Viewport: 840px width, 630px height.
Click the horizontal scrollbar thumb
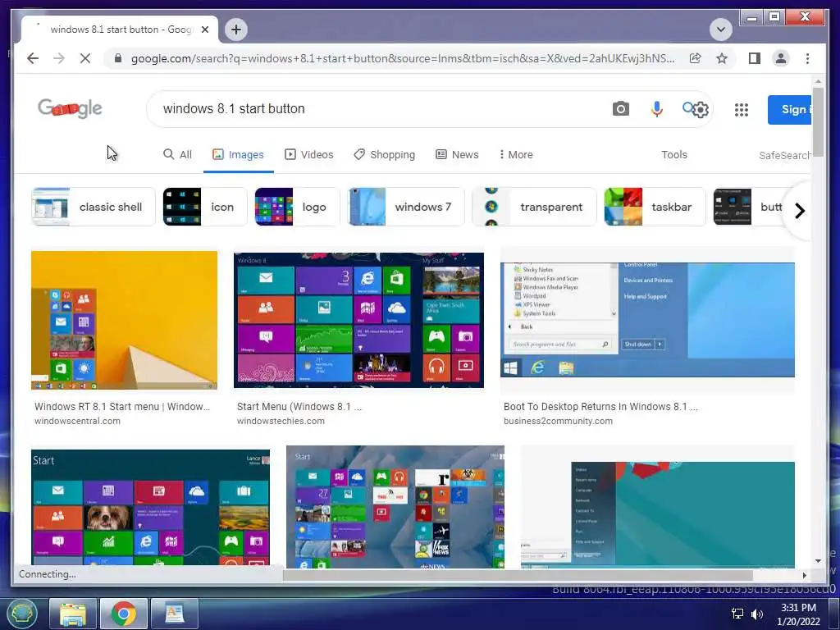coord(518,575)
